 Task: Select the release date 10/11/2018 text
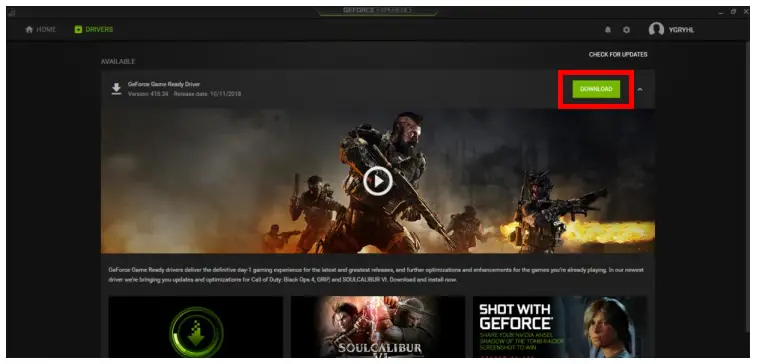pos(207,94)
